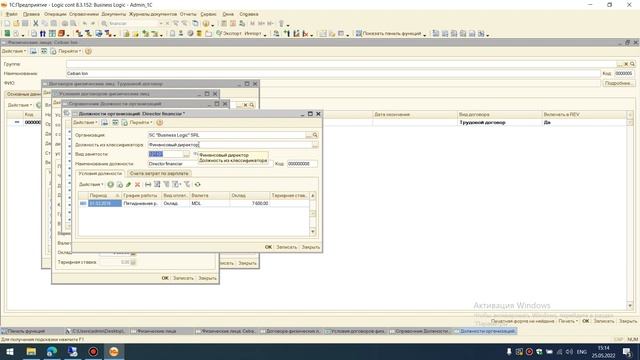Open the Журналы документов menu
The height and width of the screenshot is (360, 640).
pos(153,14)
